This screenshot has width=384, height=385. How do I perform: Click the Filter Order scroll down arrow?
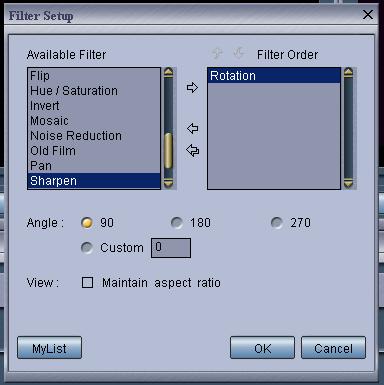tap(348, 183)
